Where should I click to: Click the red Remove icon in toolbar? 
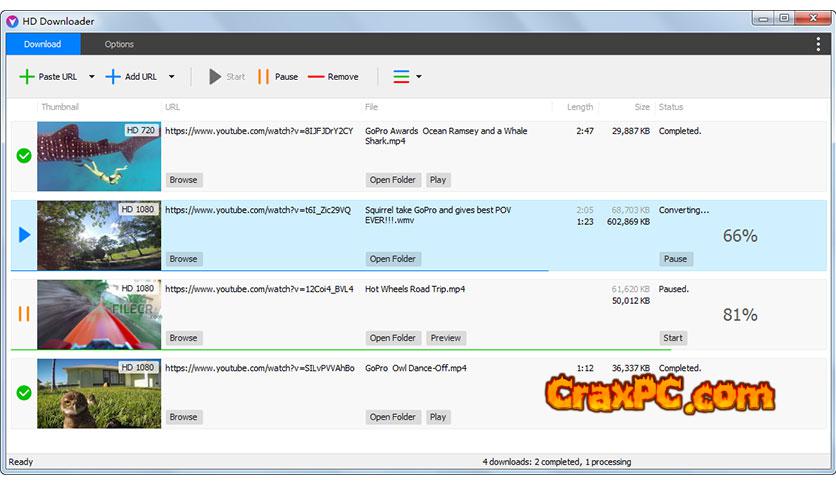(x=316, y=77)
